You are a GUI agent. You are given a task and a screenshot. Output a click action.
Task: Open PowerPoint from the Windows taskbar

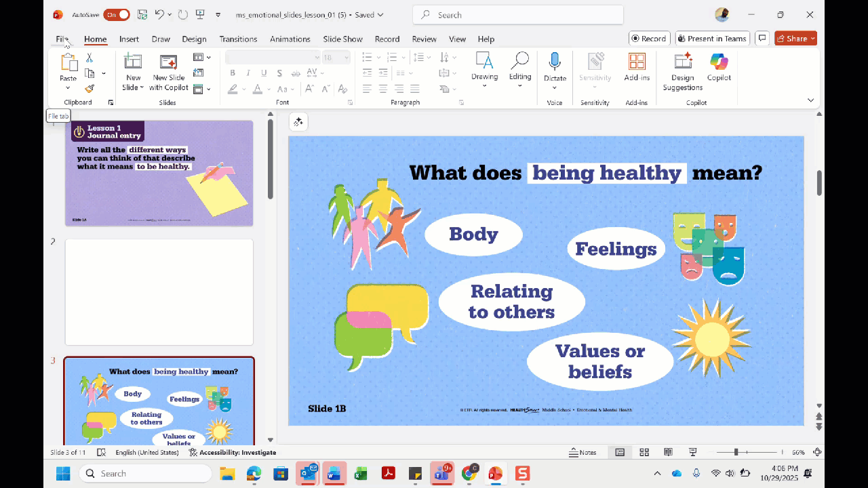pyautogui.click(x=496, y=473)
